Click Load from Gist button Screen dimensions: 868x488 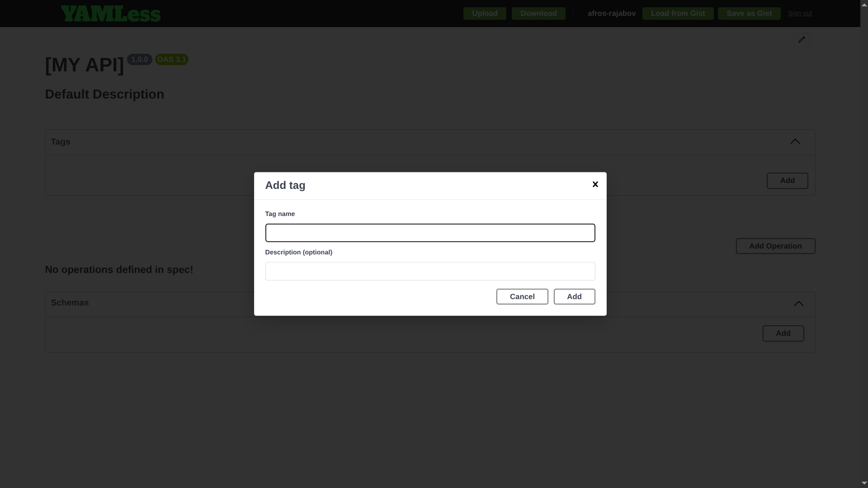(678, 14)
